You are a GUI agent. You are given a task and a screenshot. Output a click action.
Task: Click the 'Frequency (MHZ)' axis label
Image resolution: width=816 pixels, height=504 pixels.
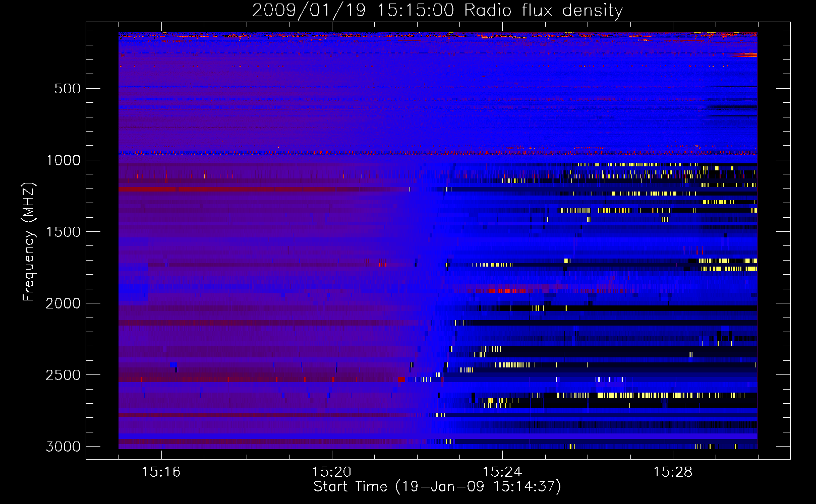pos(29,242)
